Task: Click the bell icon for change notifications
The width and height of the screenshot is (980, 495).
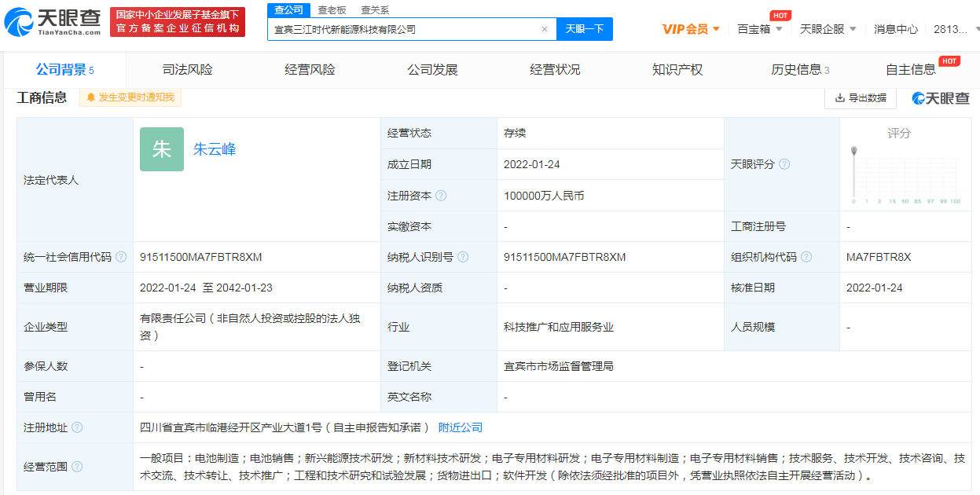Action: [91, 97]
